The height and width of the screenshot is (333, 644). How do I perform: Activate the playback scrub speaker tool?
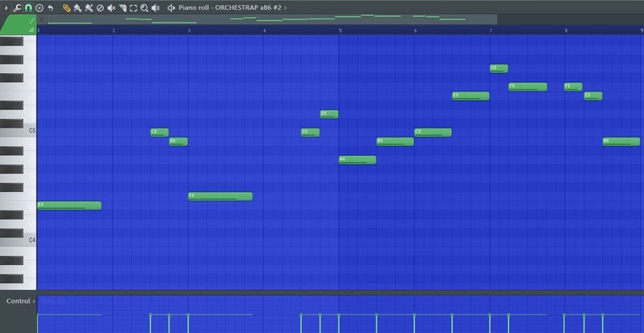tap(155, 8)
